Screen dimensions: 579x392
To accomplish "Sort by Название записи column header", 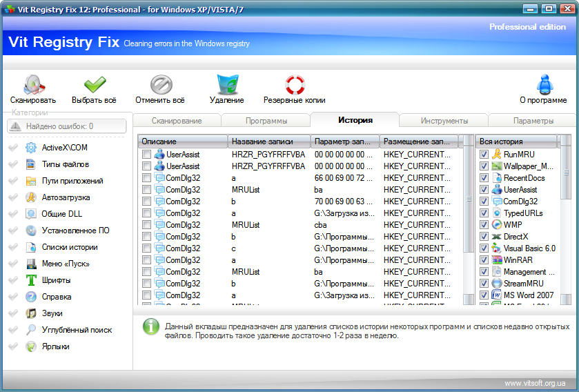I will (x=268, y=141).
